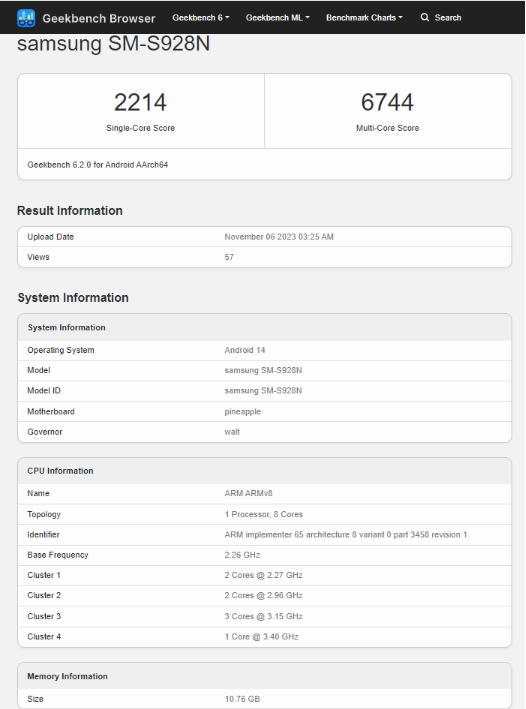Select Cluster 4 value 1 Core @ 3.40 GHz
526x709 pixels.
261,637
